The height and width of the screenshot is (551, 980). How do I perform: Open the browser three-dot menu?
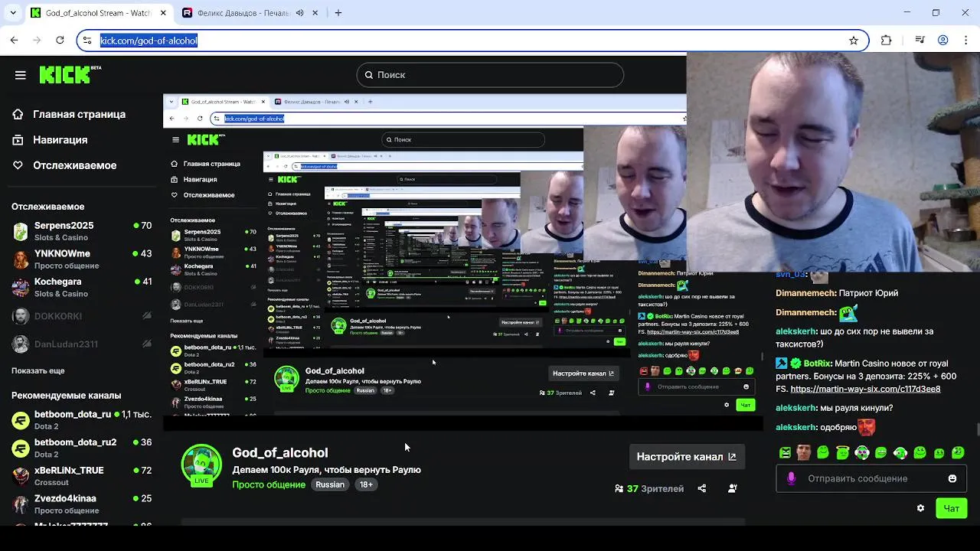[x=966, y=41]
